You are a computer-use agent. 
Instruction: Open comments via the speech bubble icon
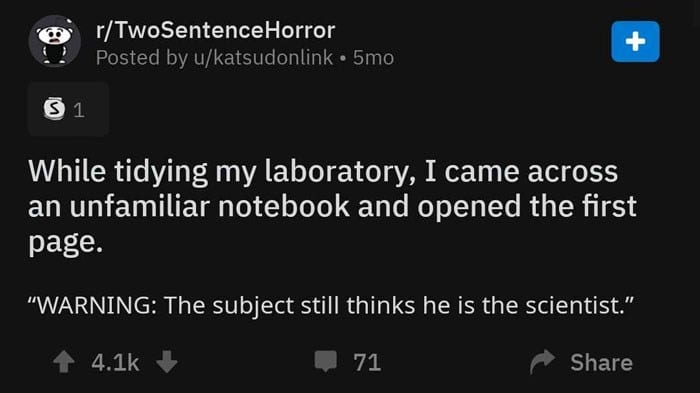[x=325, y=361]
